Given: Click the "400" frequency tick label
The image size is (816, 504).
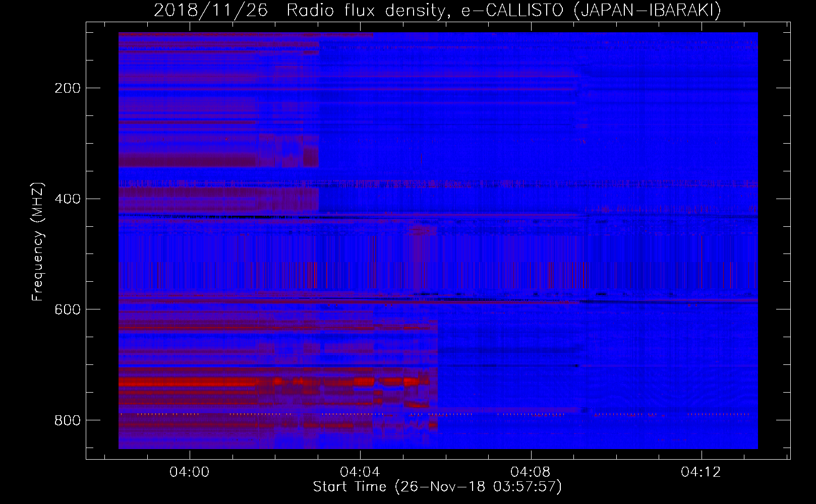Looking at the screenshot, I should click(68, 199).
